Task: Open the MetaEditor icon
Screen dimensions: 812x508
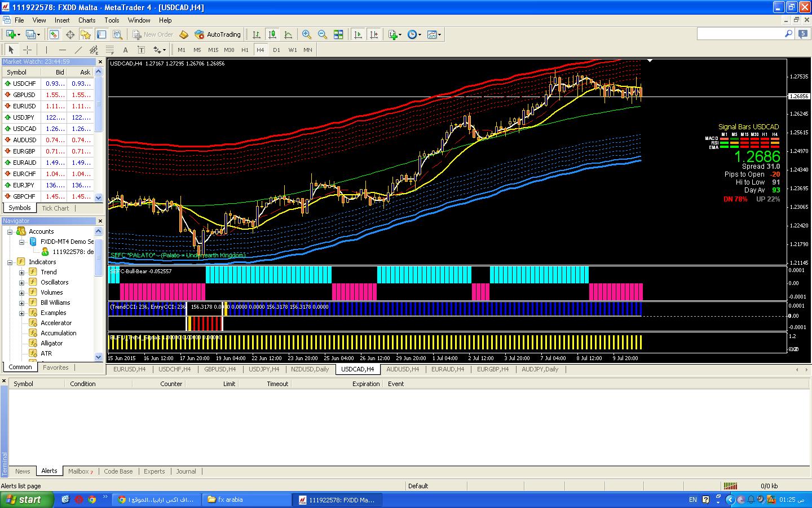Action: [184, 34]
